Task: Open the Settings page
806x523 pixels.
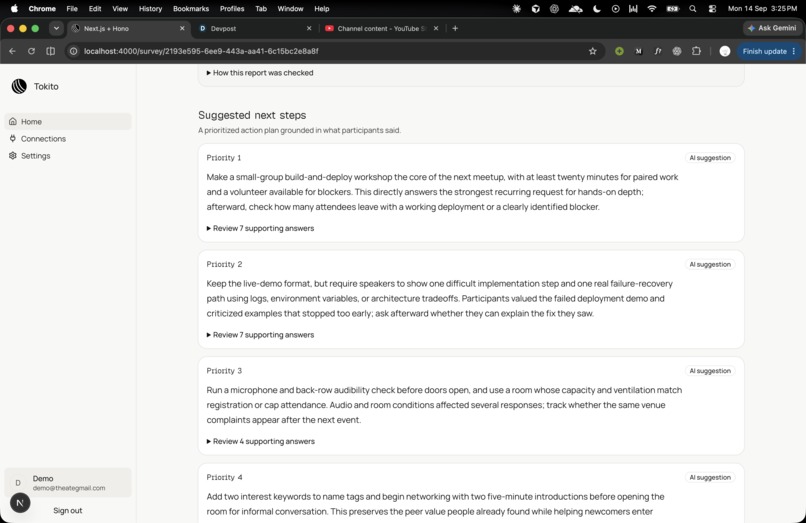Action: point(68,155)
